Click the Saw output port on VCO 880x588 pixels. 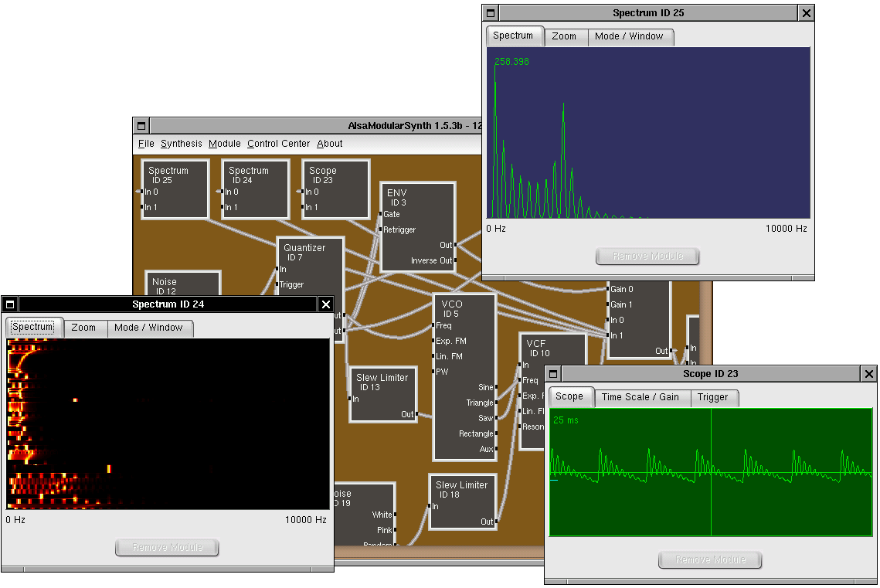(x=497, y=418)
